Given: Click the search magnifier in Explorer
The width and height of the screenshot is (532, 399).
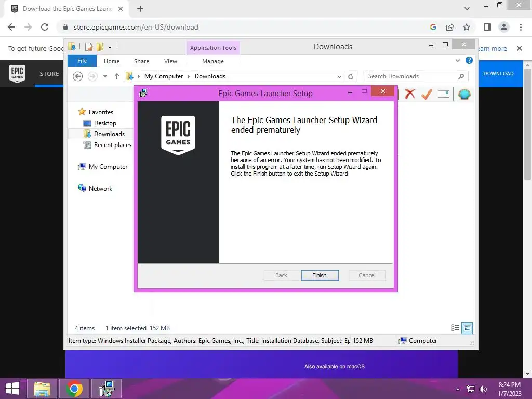Looking at the screenshot, I should tap(461, 76).
